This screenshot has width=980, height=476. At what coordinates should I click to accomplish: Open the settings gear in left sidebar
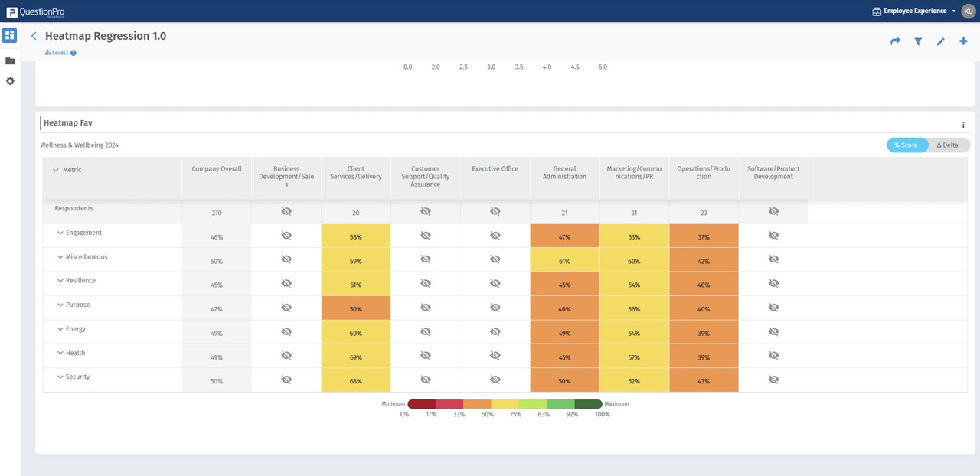(x=10, y=81)
